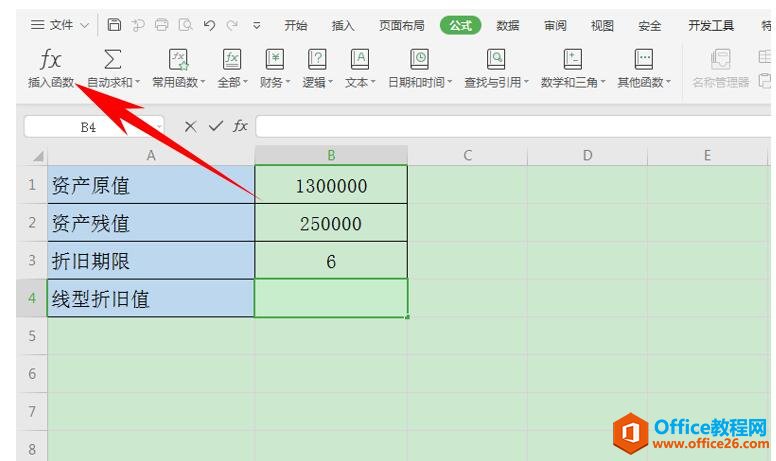
Task: Expand the 文件 menu dropdown chevron
Action: click(84, 25)
